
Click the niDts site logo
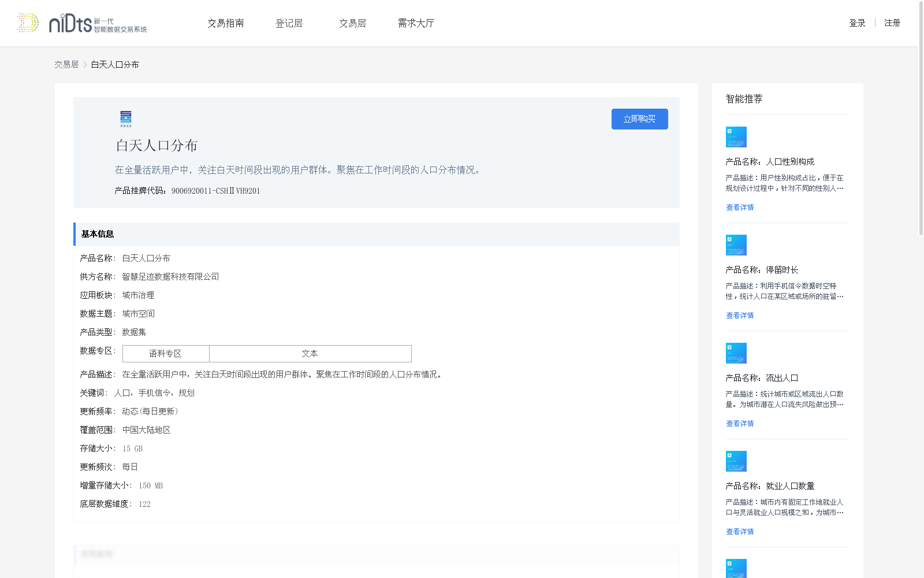[82, 23]
